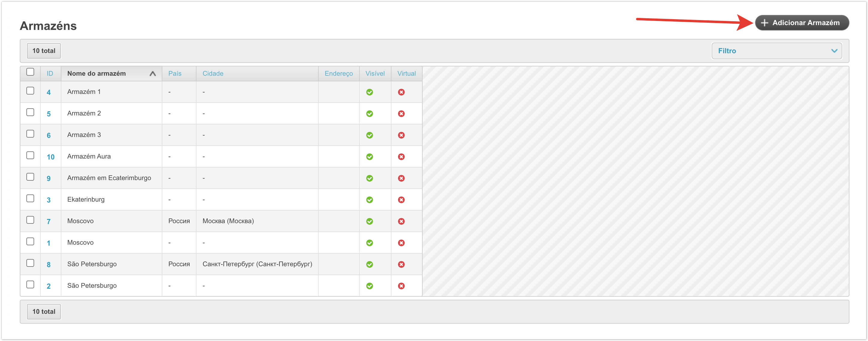Click green visible checkmark for Armazém 1
The height and width of the screenshot is (341, 868).
369,92
